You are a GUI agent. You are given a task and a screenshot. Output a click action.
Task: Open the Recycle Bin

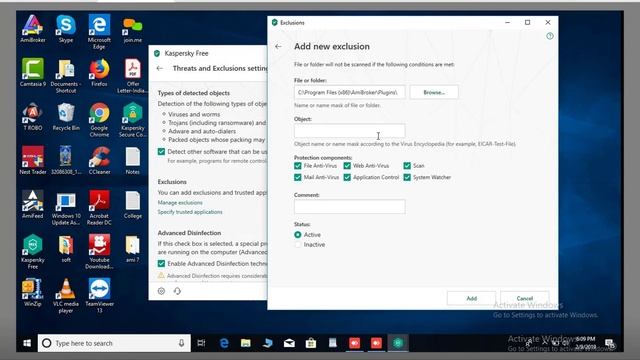[x=66, y=117]
